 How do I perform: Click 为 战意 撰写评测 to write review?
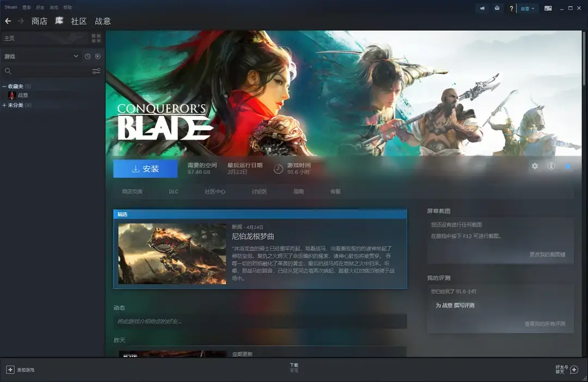[x=455, y=306]
